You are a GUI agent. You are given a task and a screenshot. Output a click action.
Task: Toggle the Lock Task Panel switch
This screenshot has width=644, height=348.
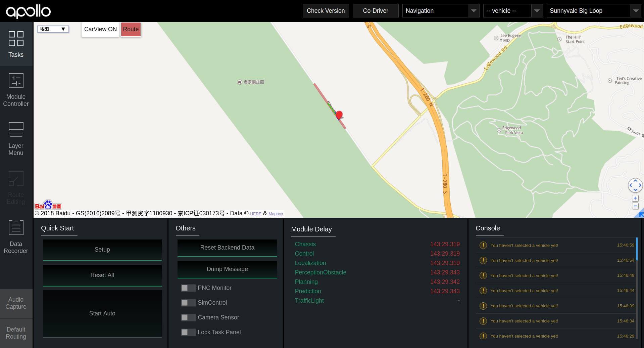coord(188,332)
